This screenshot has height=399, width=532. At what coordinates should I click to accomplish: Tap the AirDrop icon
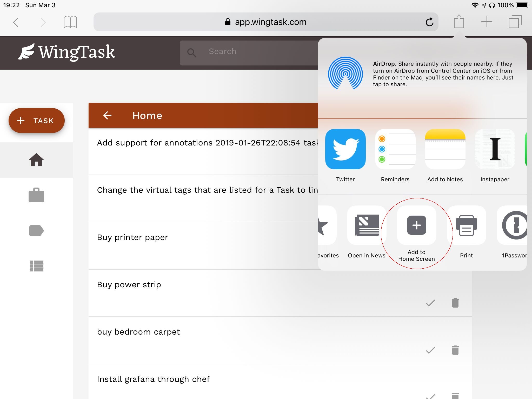tap(345, 73)
